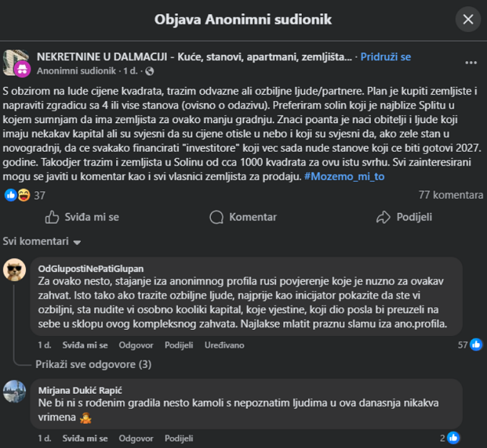Click the post reaction emoji icons
This screenshot has width=487, height=448.
coord(17,195)
